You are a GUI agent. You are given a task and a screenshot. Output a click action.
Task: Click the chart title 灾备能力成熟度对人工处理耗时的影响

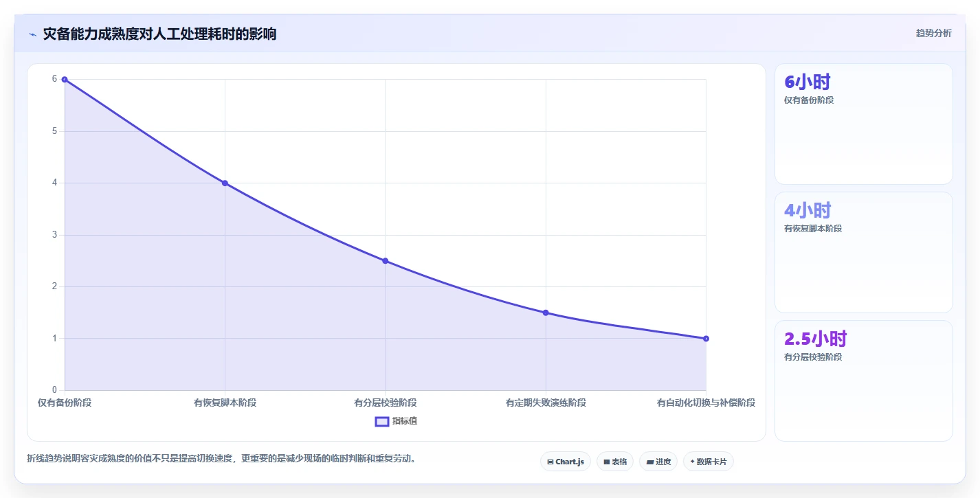pyautogui.click(x=159, y=34)
